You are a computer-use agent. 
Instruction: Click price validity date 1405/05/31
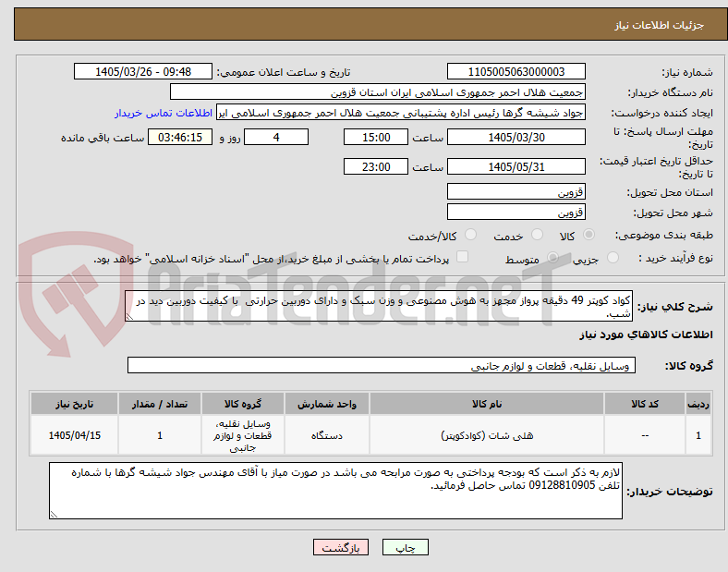point(516,166)
